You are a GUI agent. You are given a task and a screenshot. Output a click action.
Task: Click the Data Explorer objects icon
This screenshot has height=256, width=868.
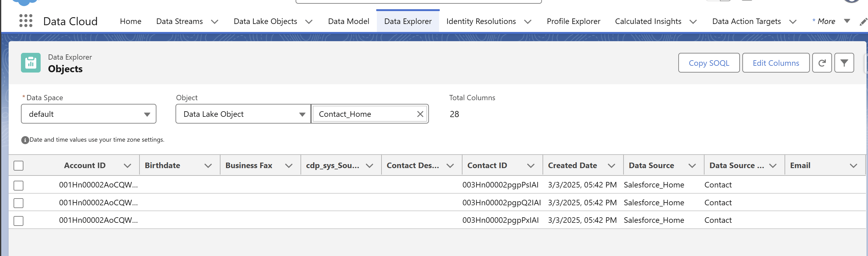31,63
